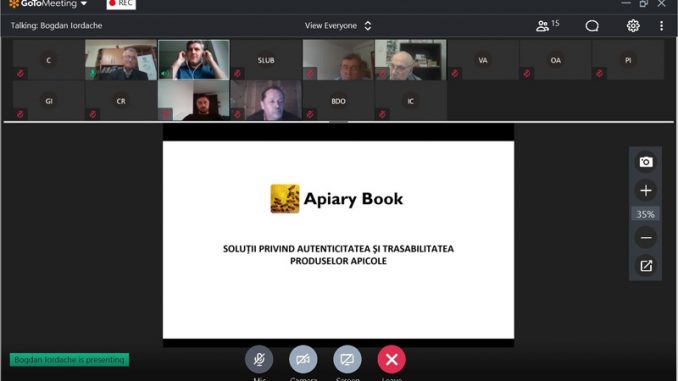Open the chat bubble icon
This screenshot has height=381, width=678.
(592, 26)
